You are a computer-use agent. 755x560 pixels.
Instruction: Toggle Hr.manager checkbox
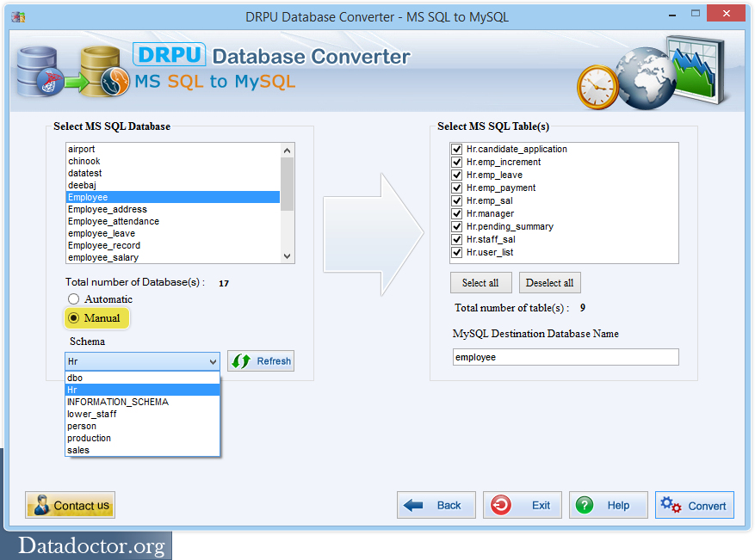pyautogui.click(x=457, y=213)
